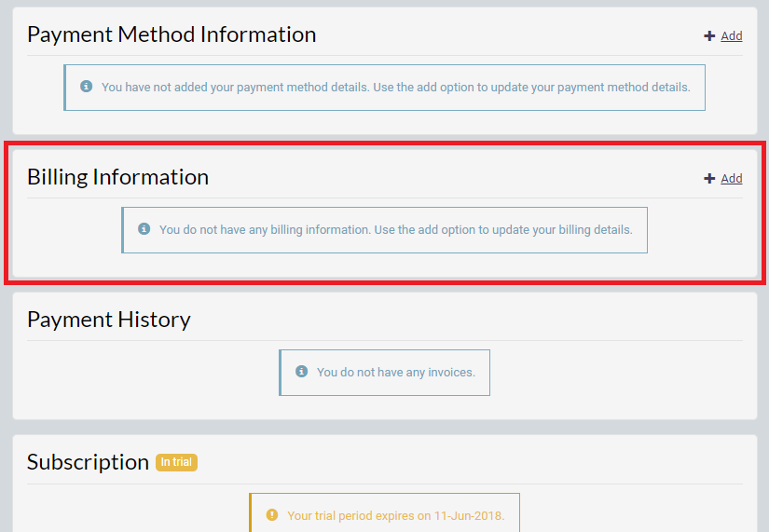Select the Payment History heading
This screenshot has height=532, width=769.
point(109,321)
